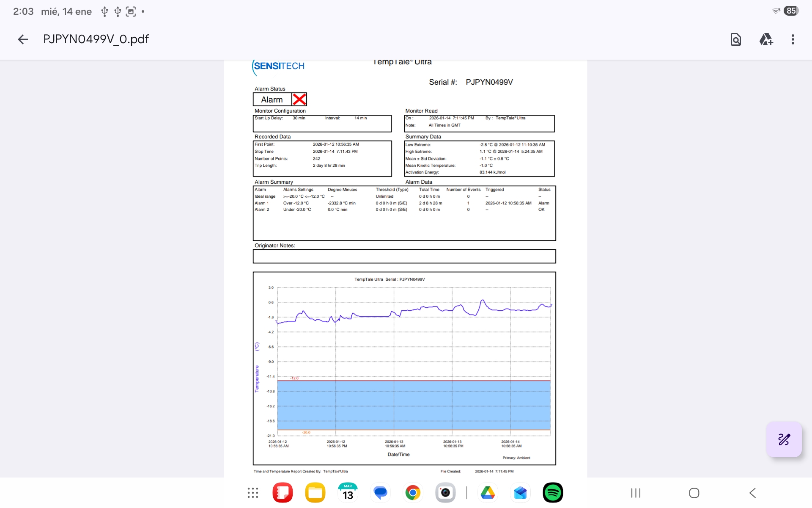Viewport: 812px width, 508px height.
Task: Tap the PJPYN0499V_0.pdf title text
Action: (96, 39)
